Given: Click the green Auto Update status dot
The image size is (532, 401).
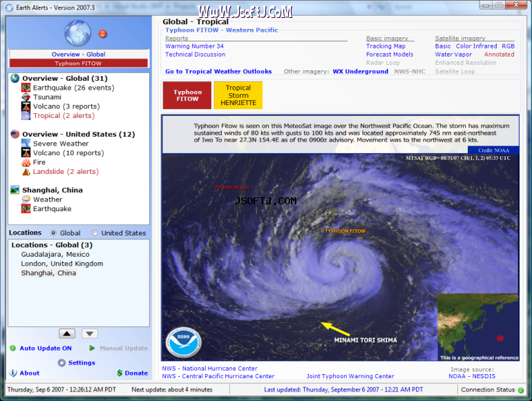Looking at the screenshot, I should coord(12,348).
